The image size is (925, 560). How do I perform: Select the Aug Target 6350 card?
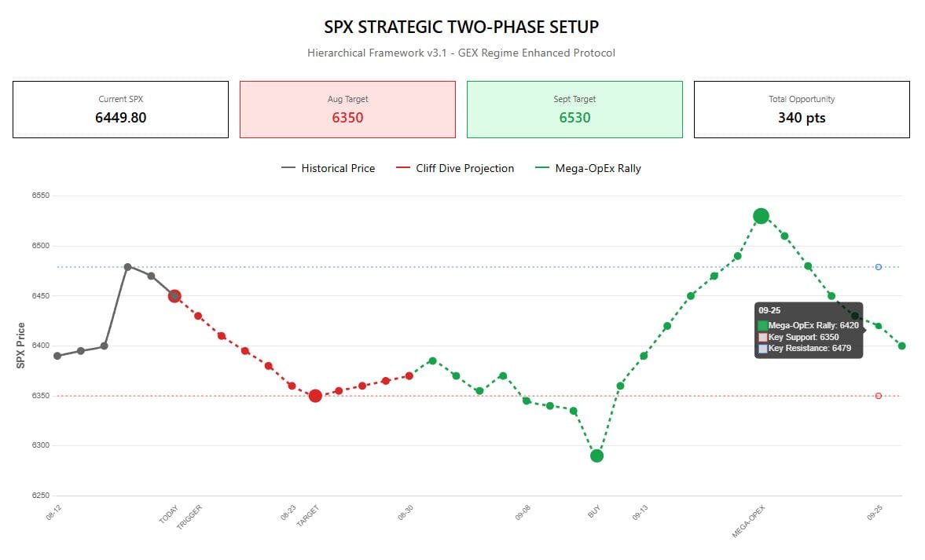pyautogui.click(x=347, y=109)
